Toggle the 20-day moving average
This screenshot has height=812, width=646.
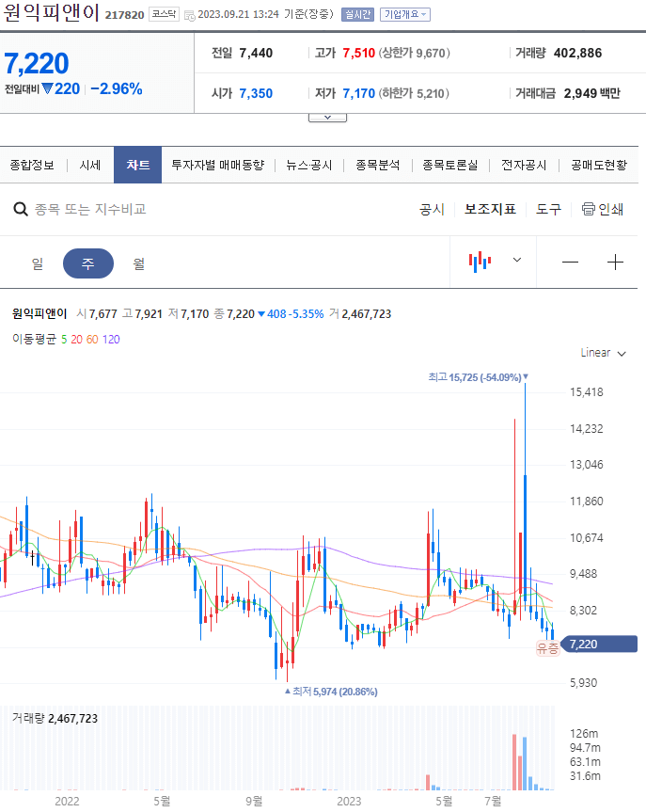pyautogui.click(x=76, y=340)
